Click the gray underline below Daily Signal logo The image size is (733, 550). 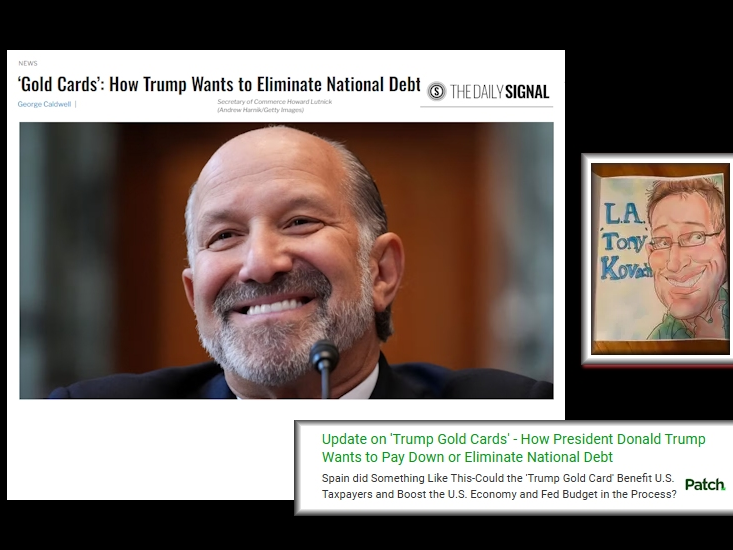486,107
